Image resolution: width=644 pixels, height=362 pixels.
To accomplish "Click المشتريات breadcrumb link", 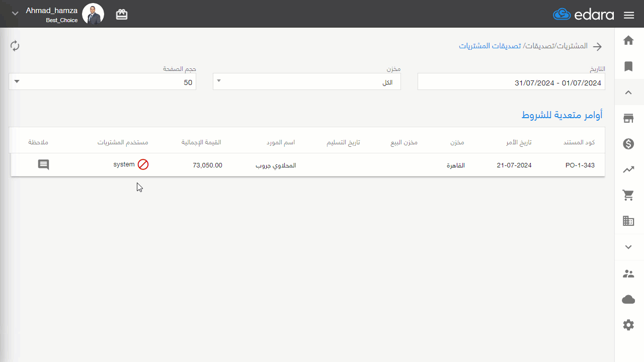I will click(572, 46).
